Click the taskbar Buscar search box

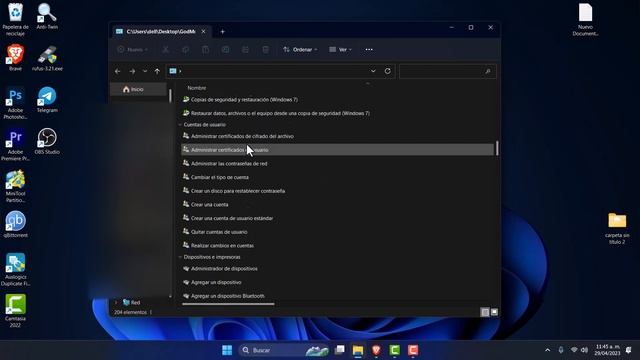[283, 350]
